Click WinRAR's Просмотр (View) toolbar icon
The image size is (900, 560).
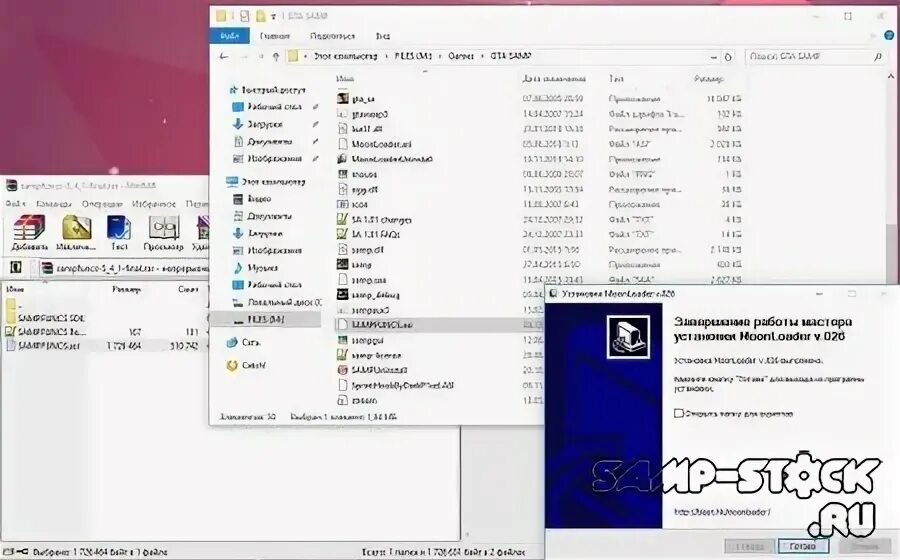tap(164, 234)
